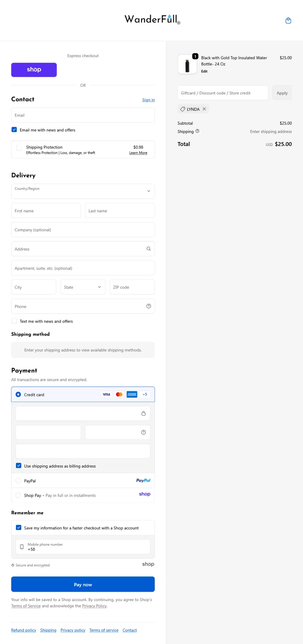Select the Credit card payment option
Screen dimensions: 303x644
18,395
